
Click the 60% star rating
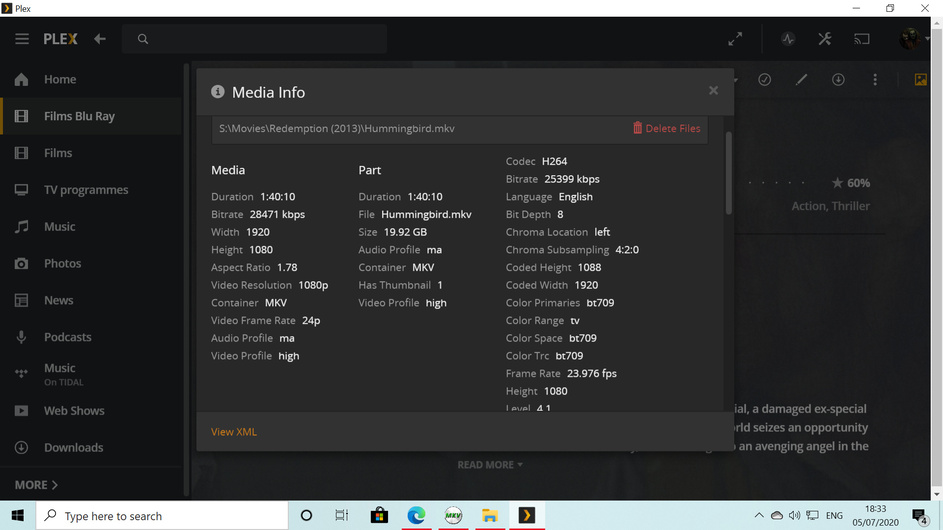click(850, 183)
